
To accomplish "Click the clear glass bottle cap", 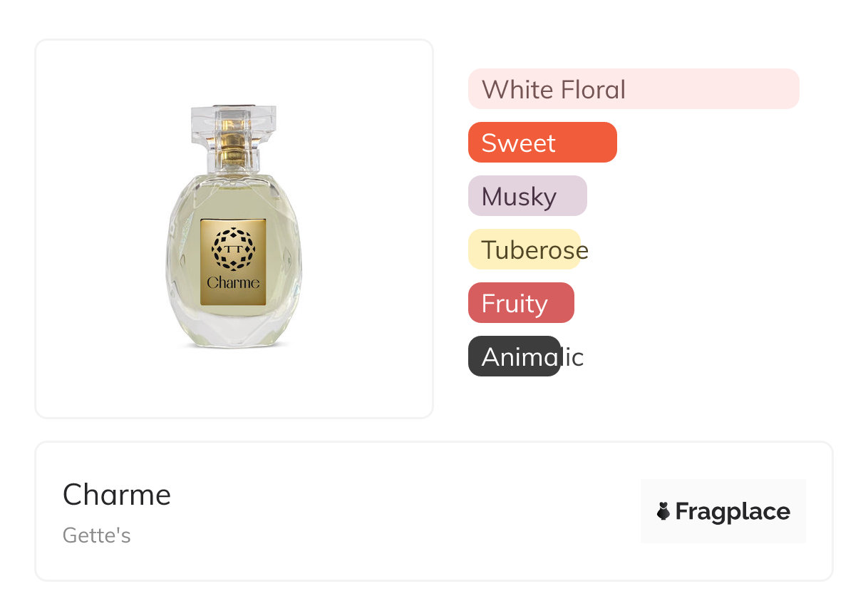I will [x=233, y=121].
